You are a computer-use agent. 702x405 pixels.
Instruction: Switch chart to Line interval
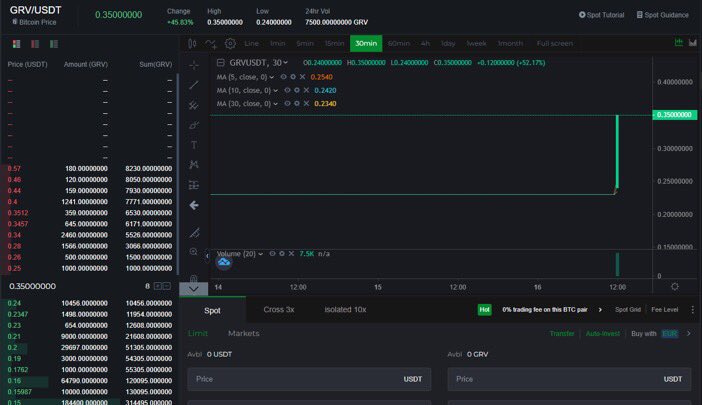(x=252, y=43)
